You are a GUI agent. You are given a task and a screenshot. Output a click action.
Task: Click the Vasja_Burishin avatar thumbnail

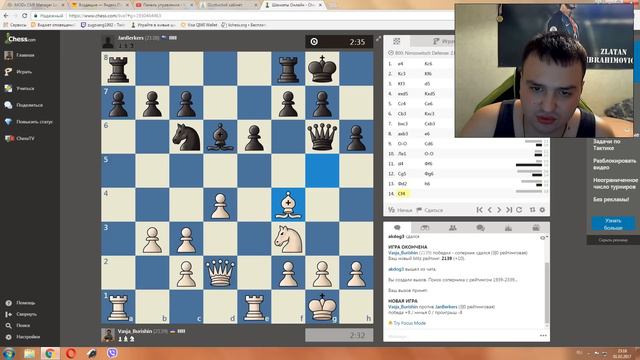107,335
